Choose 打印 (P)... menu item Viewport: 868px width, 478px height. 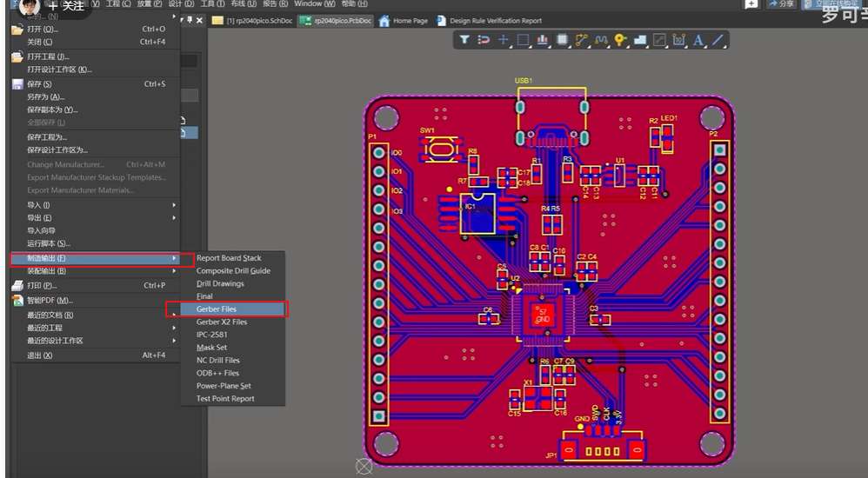click(x=95, y=285)
